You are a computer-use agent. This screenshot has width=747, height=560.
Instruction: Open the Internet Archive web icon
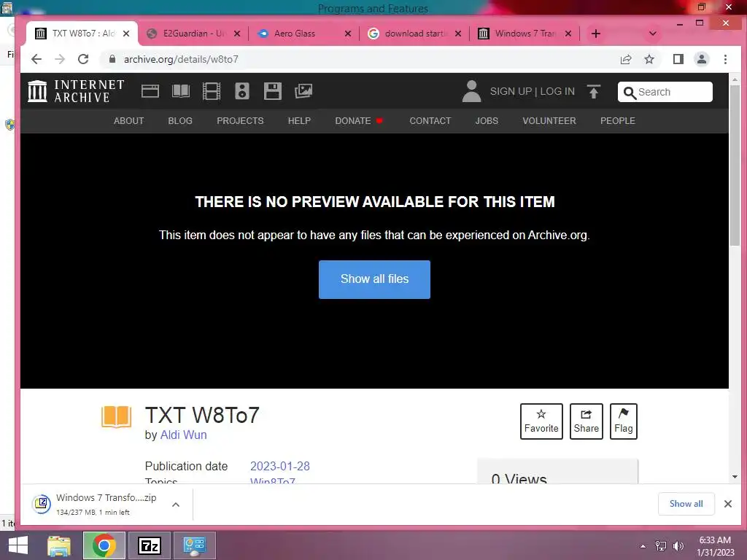pyautogui.click(x=150, y=91)
